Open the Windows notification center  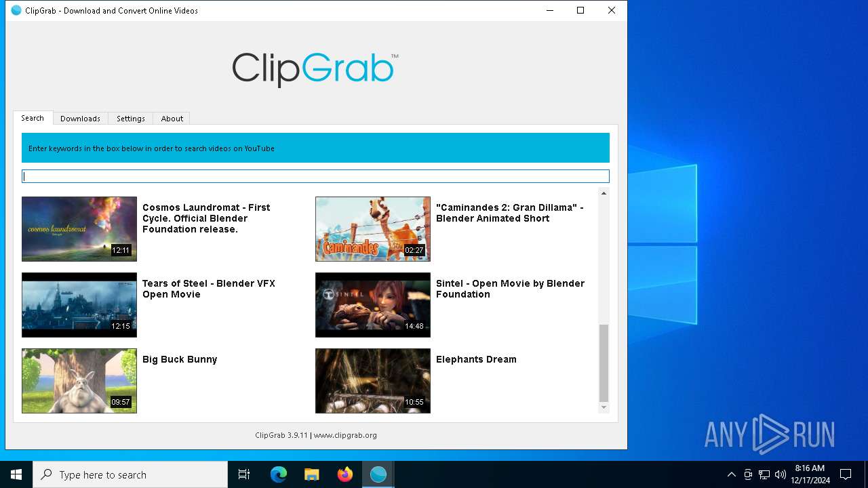pos(846,474)
